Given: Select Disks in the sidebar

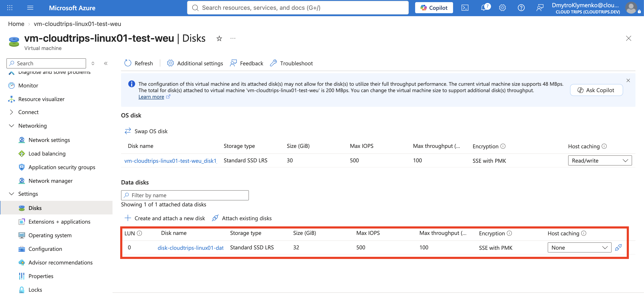Looking at the screenshot, I should (56, 208).
